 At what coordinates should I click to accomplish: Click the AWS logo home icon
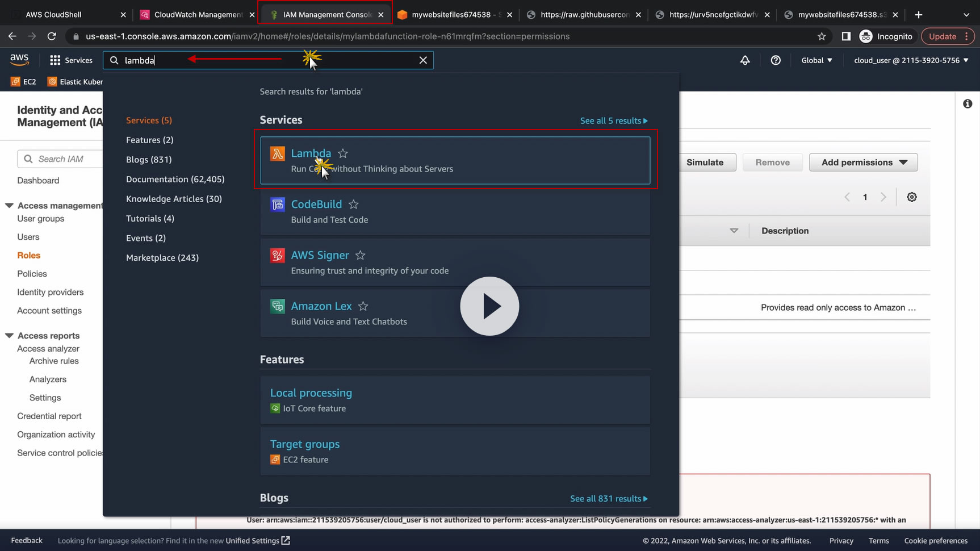(x=19, y=60)
